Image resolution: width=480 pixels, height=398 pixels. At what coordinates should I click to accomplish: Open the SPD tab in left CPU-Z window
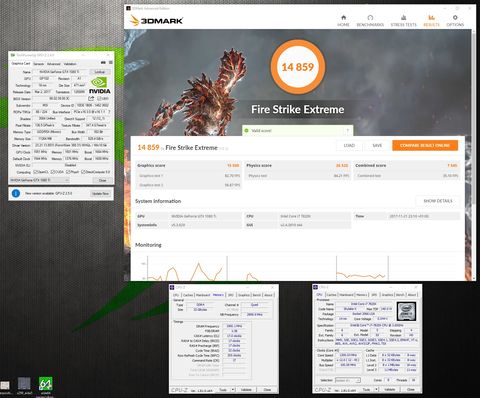coord(231,295)
